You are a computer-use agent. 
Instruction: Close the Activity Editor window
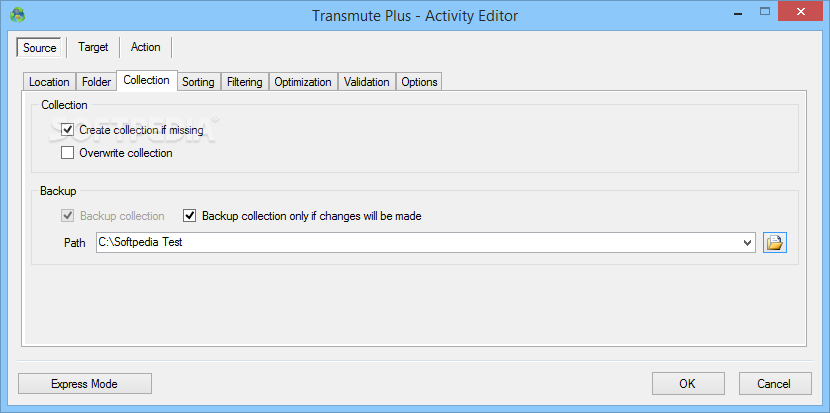coord(801,12)
